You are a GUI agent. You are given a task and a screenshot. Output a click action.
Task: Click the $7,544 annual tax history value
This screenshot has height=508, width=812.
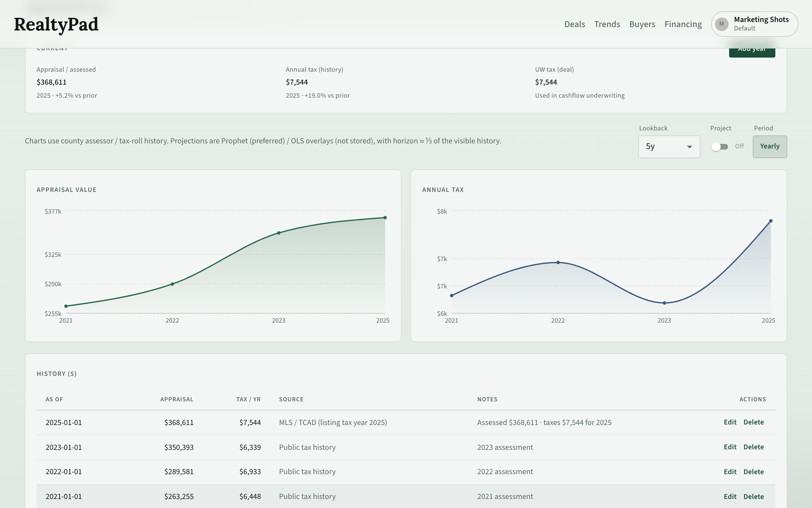(x=297, y=82)
